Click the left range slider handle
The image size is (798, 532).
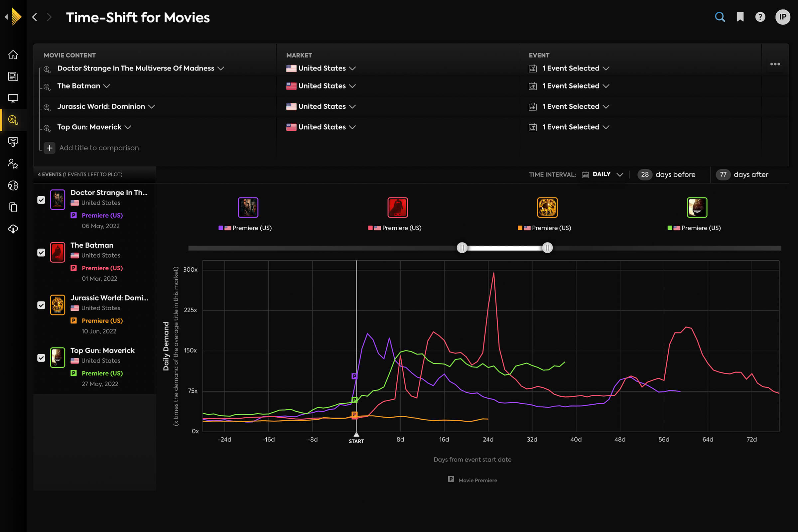[462, 248]
